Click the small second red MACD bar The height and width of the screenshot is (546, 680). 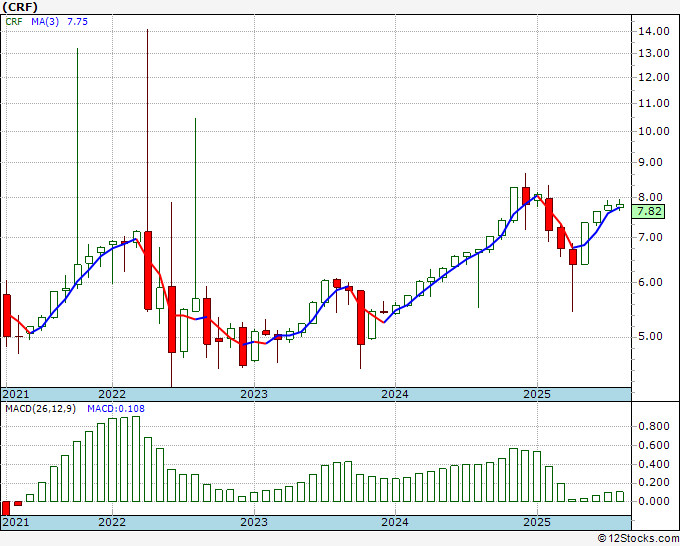(18, 503)
